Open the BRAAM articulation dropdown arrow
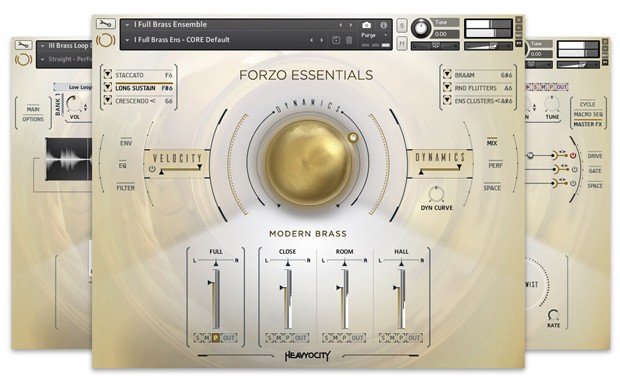The width and height of the screenshot is (620, 384). tap(447, 74)
